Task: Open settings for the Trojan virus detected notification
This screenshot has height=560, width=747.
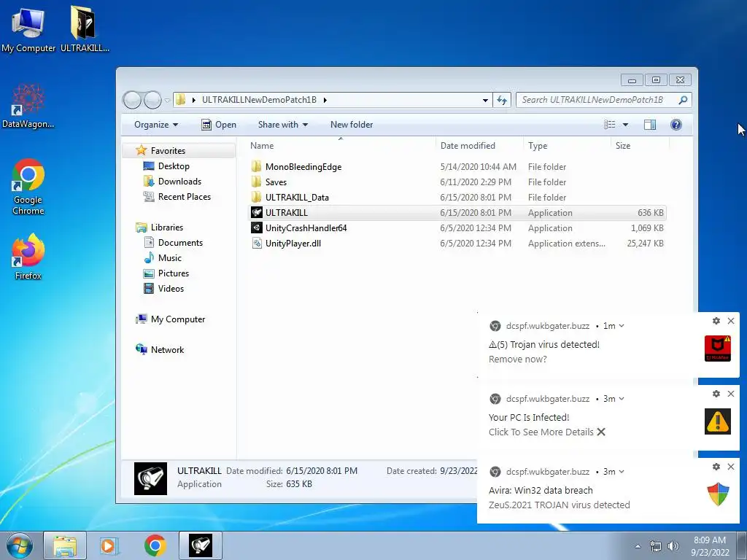Action: tap(716, 321)
